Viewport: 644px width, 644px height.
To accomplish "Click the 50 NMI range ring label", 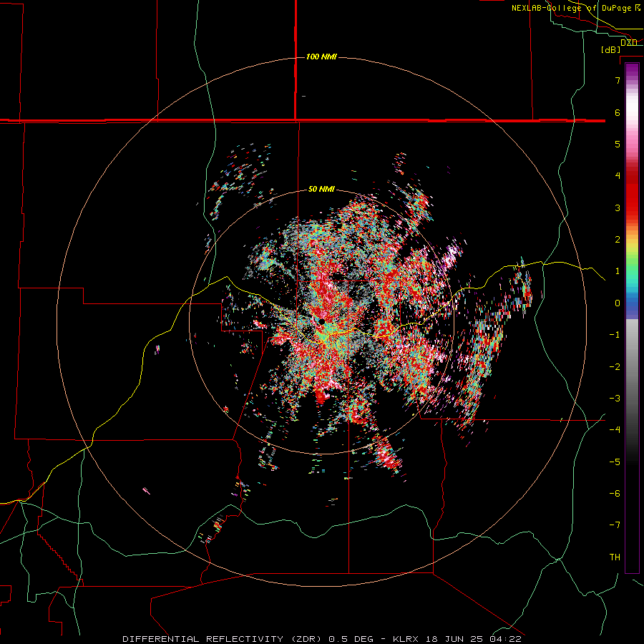I will pyautogui.click(x=321, y=190).
